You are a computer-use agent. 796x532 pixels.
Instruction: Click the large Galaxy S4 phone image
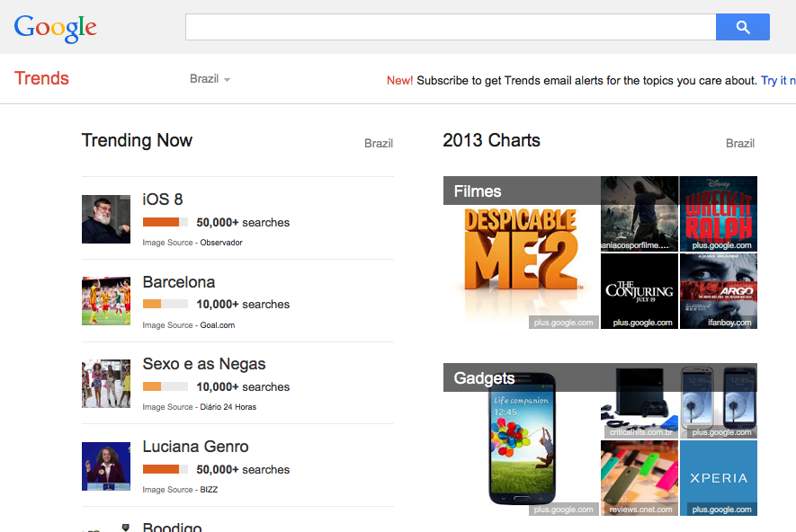click(x=522, y=439)
